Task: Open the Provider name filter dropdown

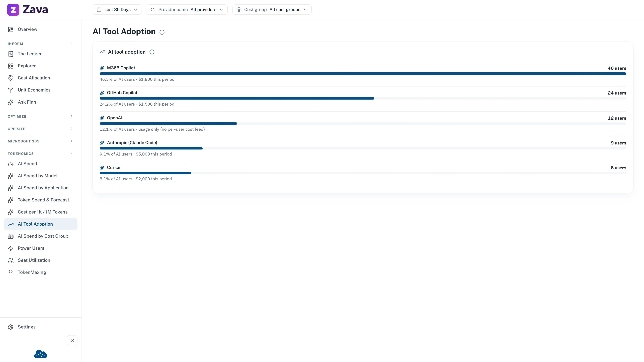Action: pos(187,10)
